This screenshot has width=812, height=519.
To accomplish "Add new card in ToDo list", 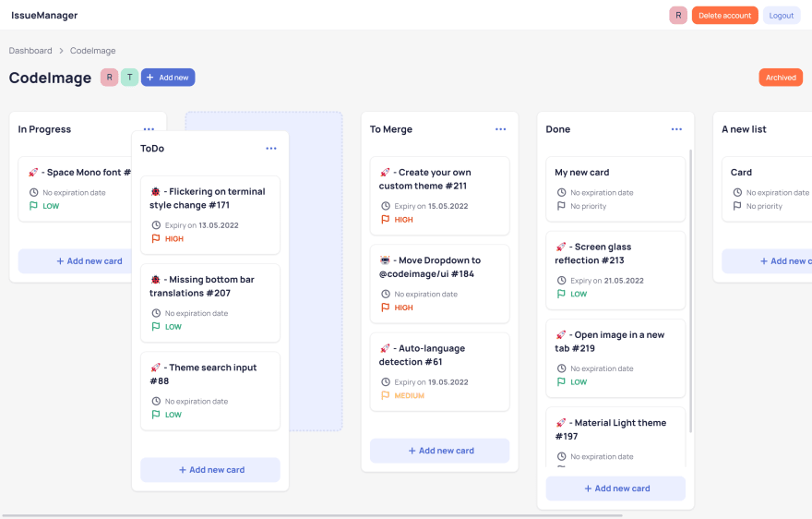I will [210, 470].
